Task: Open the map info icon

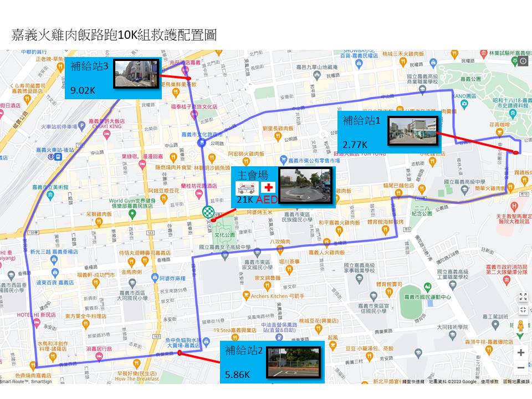Action: pos(524,61)
